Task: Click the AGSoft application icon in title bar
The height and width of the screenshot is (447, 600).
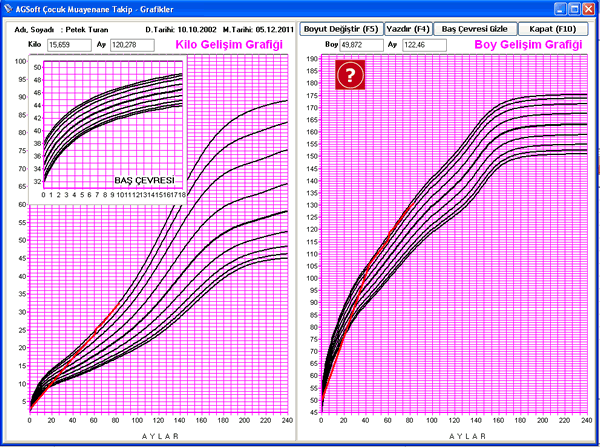Action: pos(9,9)
